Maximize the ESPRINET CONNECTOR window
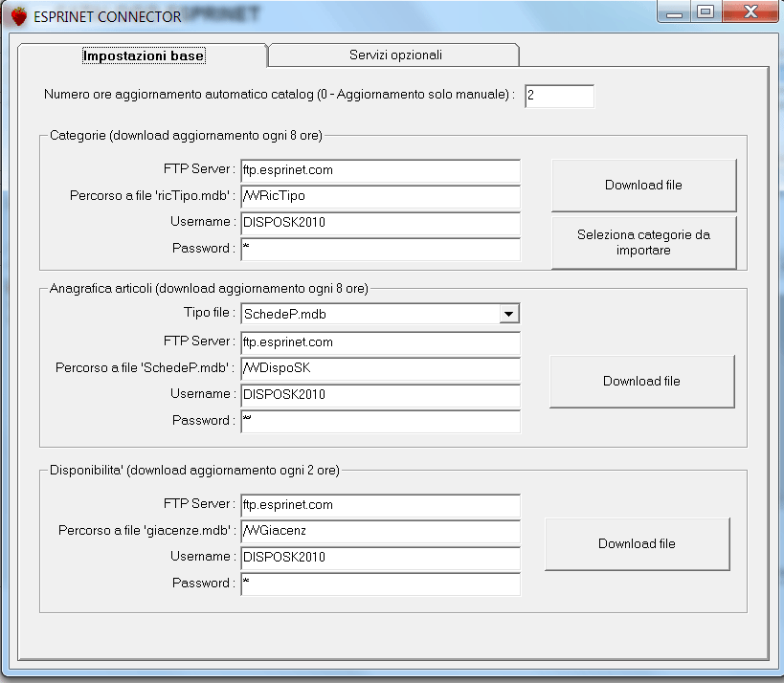784x683 pixels. [706, 12]
